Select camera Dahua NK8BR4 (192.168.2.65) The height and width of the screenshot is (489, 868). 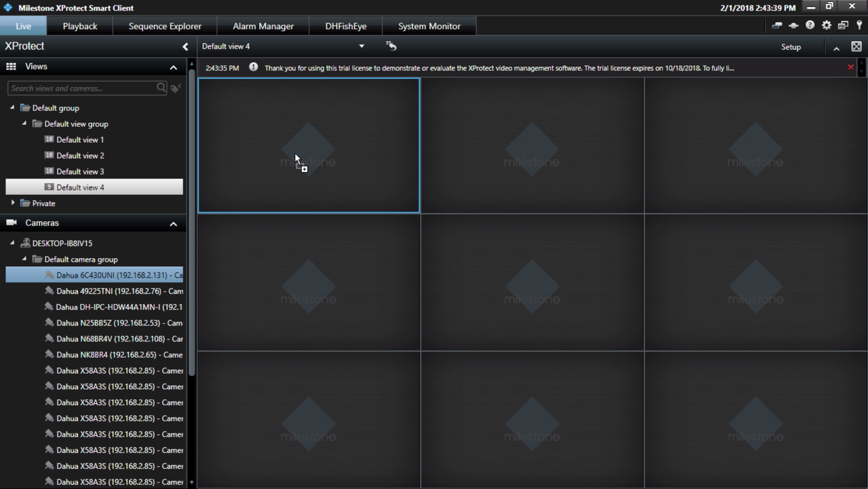(x=119, y=355)
